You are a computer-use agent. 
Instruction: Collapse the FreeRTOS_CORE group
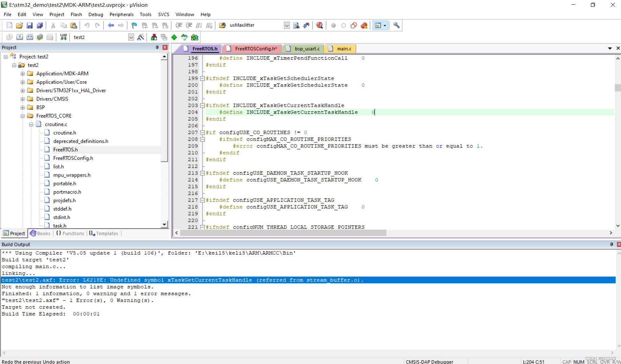tap(22, 116)
